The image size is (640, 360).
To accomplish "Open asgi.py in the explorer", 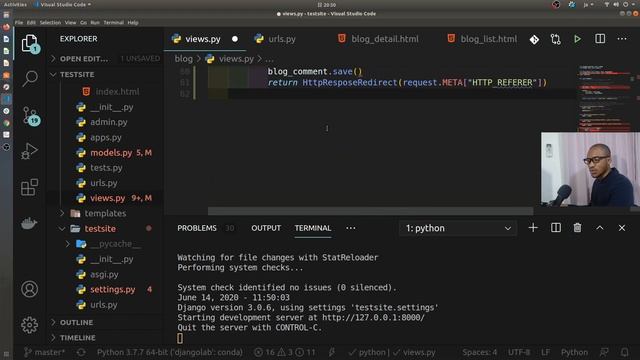I will pos(105,274).
